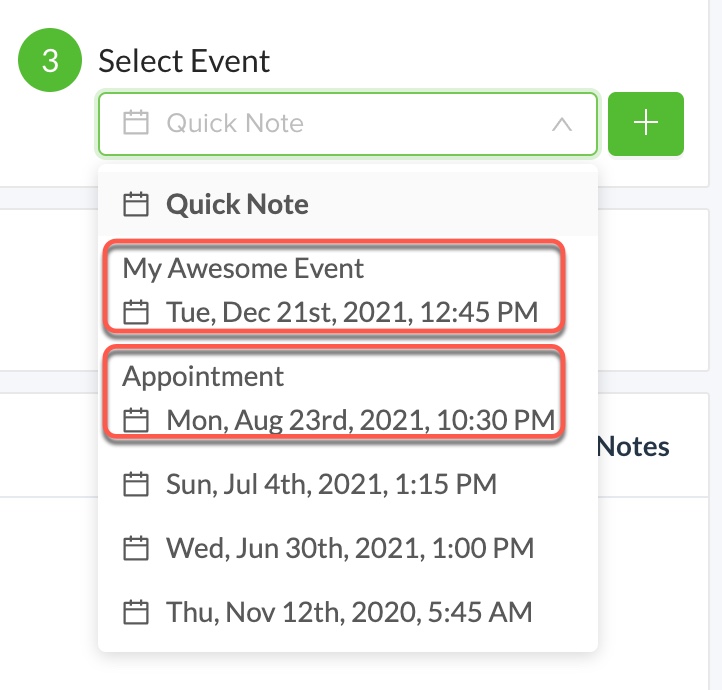Pick Tue, Dec 21st, 2021, 12:45 PM
The width and height of the screenshot is (722, 690).
click(351, 312)
